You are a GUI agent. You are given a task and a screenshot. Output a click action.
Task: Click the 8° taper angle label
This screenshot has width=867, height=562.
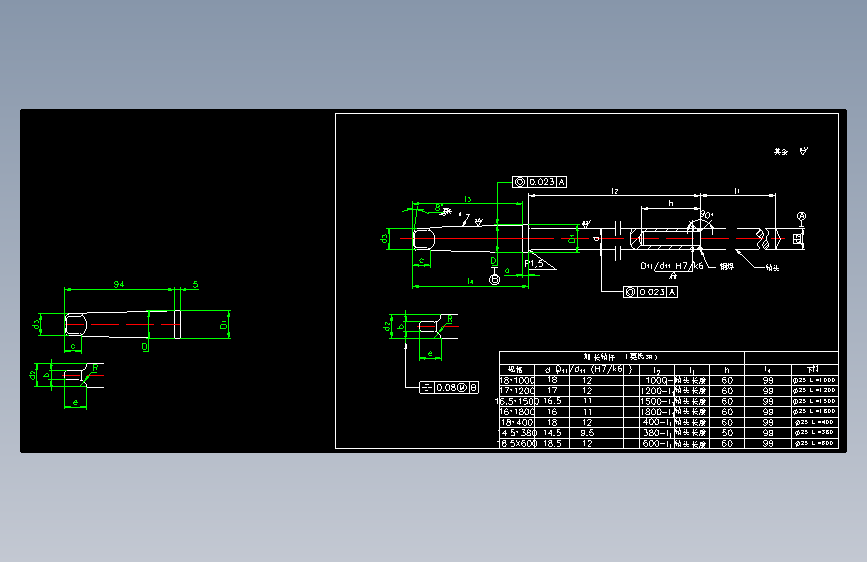click(x=438, y=208)
